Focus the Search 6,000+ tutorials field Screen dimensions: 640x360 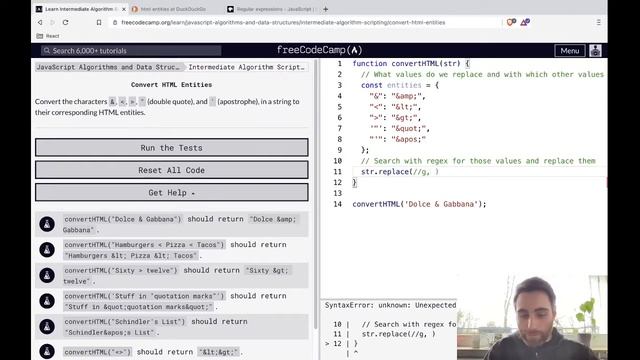[131, 51]
